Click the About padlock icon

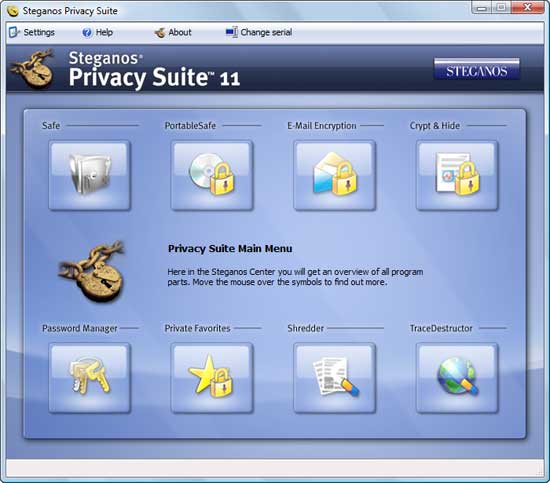[160, 33]
